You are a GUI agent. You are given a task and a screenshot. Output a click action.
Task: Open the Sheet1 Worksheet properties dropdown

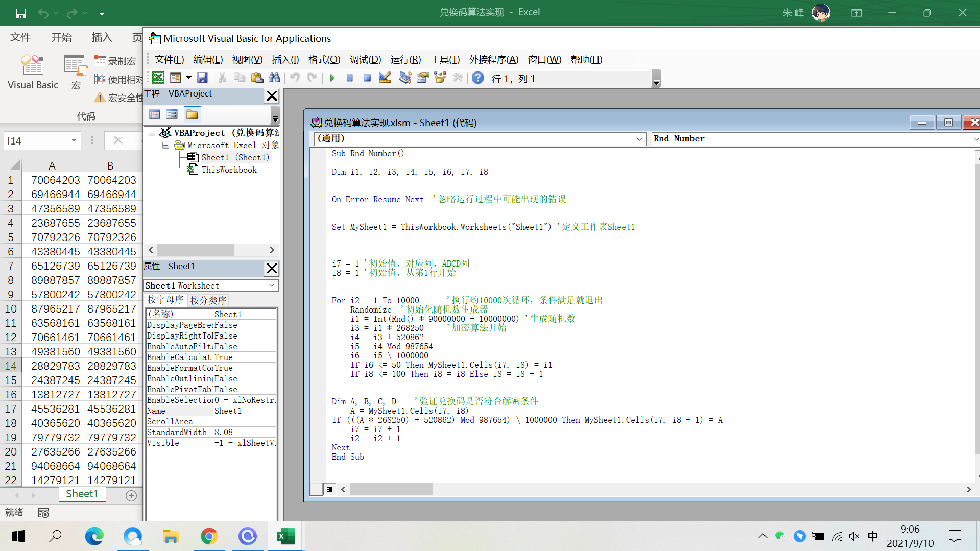[272, 285]
